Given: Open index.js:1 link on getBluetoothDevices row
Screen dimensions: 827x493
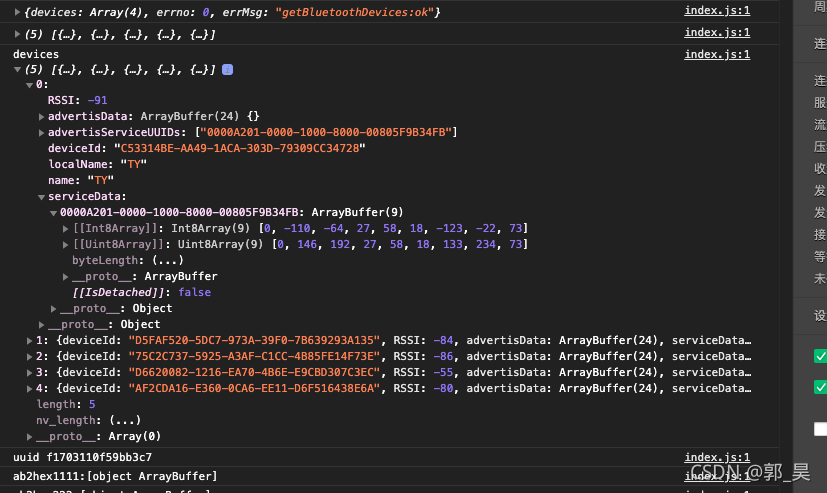Looking at the screenshot, I should [717, 11].
